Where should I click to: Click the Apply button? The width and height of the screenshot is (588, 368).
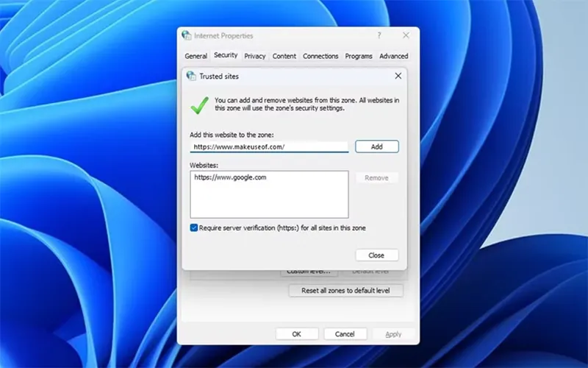(x=393, y=334)
